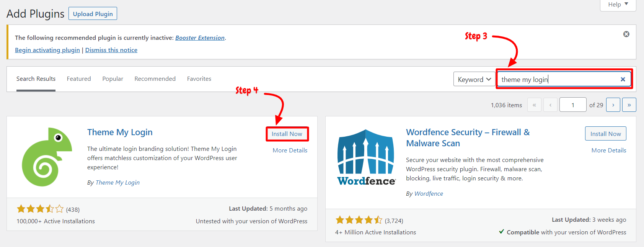Click the Wordfence star rating

click(x=359, y=220)
